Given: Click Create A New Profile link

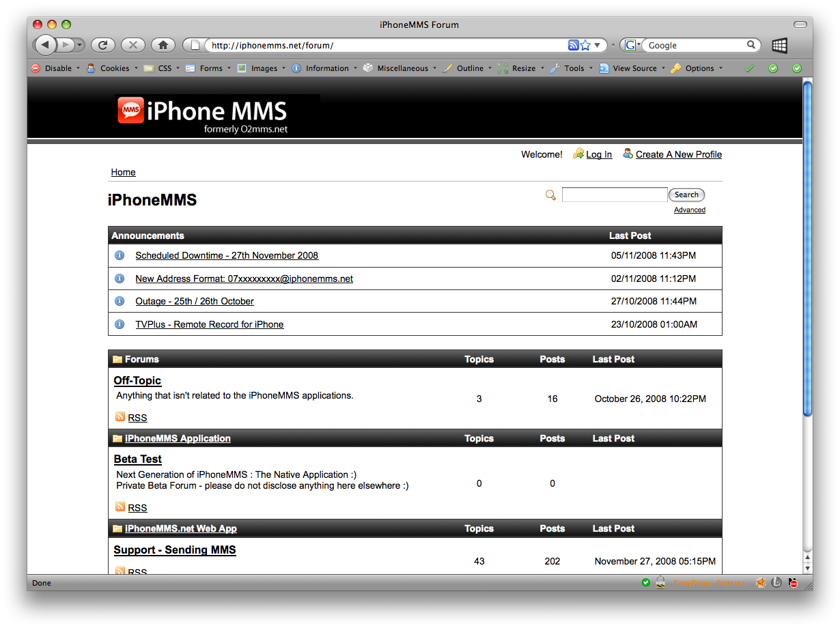Looking at the screenshot, I should [679, 154].
